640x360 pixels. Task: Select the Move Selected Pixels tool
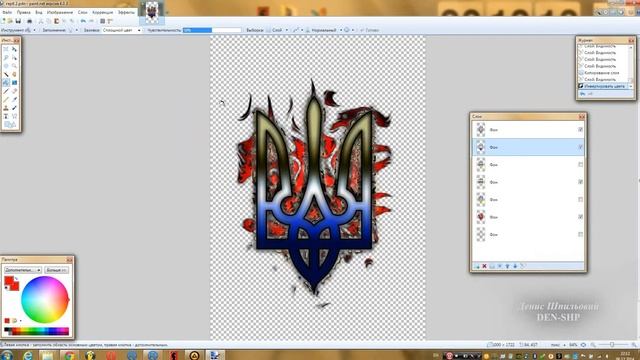(14, 49)
